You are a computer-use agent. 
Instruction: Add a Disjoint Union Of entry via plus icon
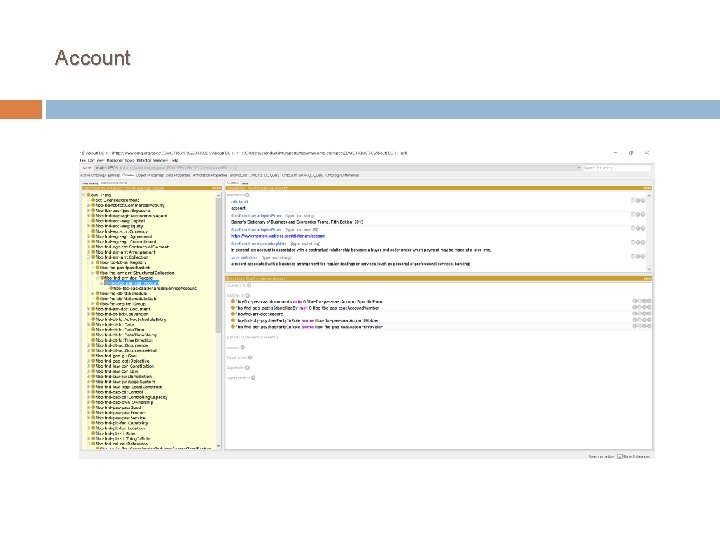coord(253,378)
